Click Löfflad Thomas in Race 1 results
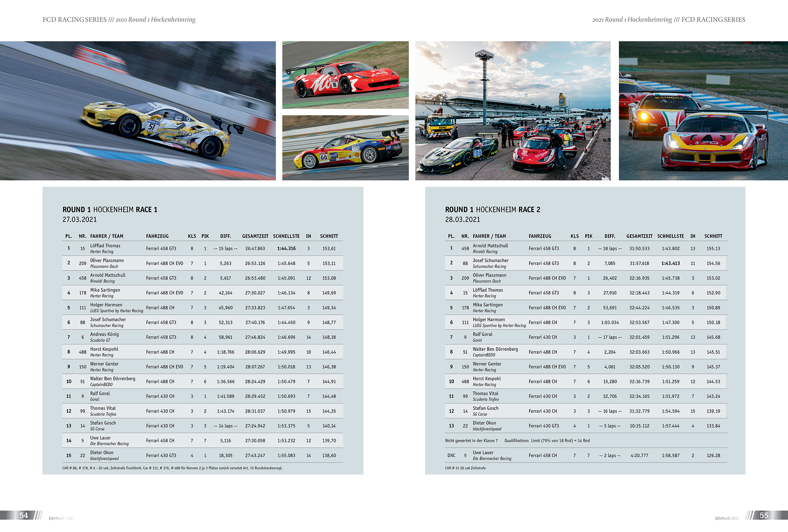The height and width of the screenshot is (532, 788). [x=105, y=246]
